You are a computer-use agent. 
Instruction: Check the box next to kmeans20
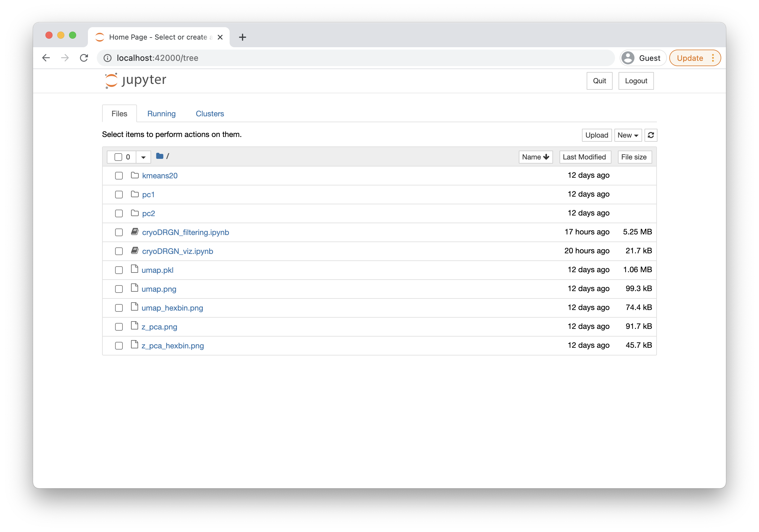coord(119,176)
